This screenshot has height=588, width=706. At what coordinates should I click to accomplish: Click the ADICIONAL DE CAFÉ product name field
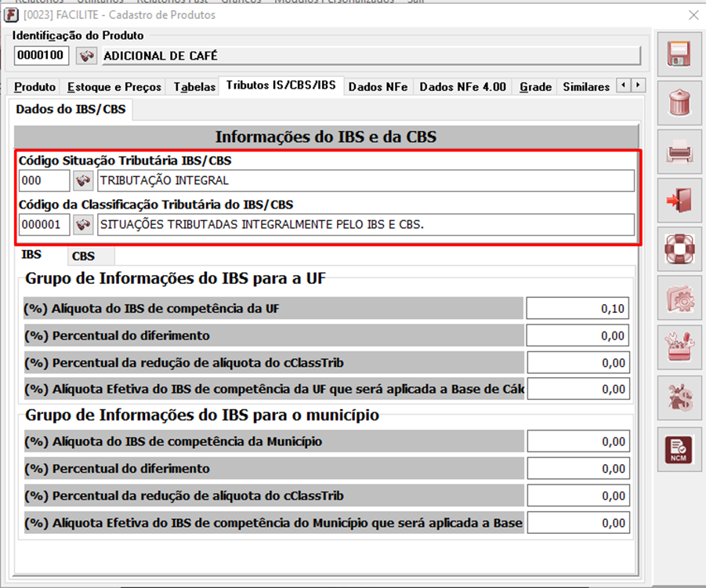tap(370, 56)
